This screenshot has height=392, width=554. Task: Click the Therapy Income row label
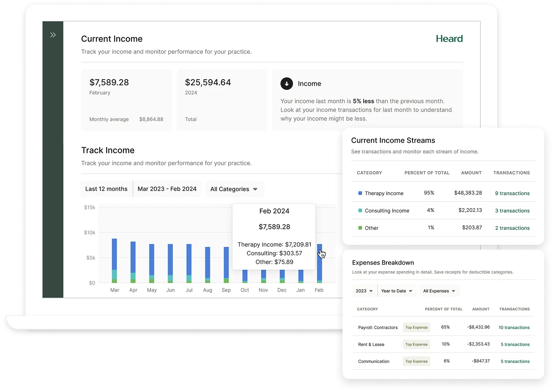click(384, 194)
